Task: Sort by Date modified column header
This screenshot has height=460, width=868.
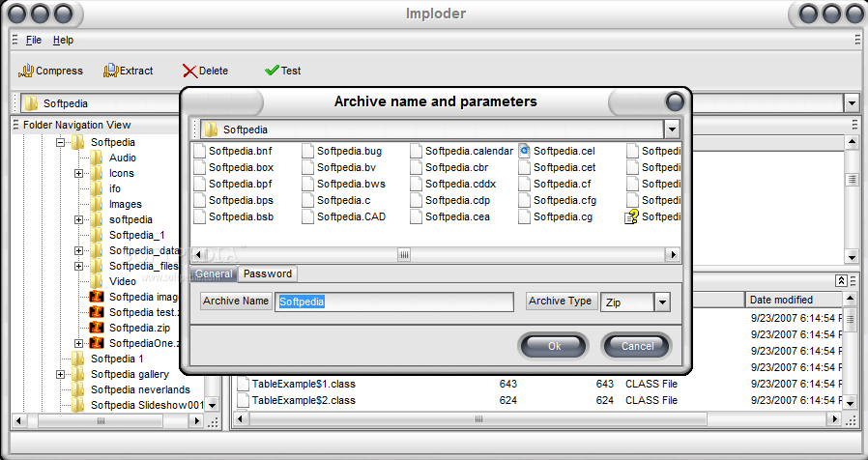Action: point(794,300)
